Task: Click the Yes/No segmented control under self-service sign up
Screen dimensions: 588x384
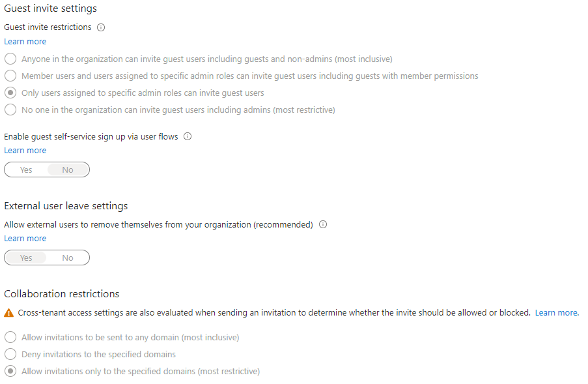Action: point(46,170)
